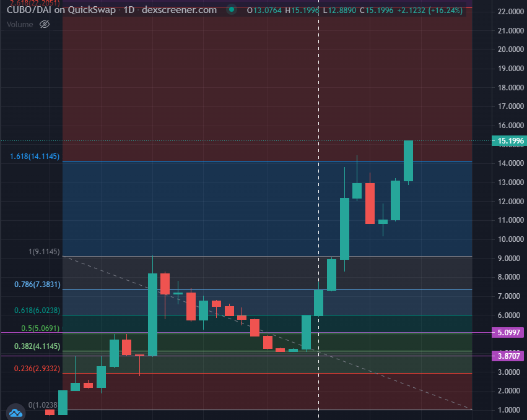The width and height of the screenshot is (527, 420).
Task: Click the 22.0000 price axis label
Action: 510,11
